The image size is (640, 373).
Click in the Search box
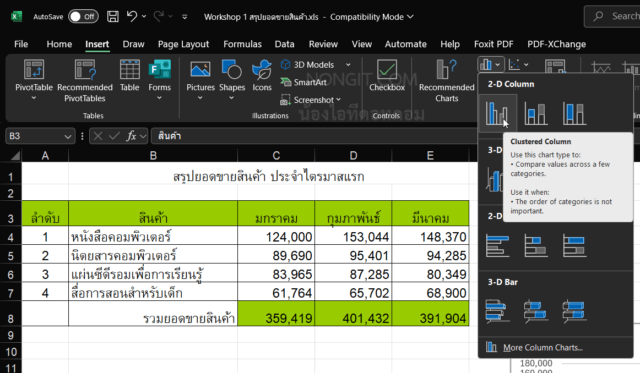pos(612,16)
